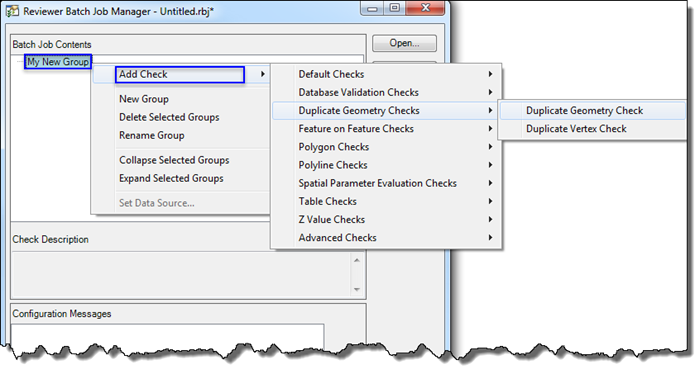
Task: Minimize the Batch Job Manager window
Action: click(x=372, y=8)
